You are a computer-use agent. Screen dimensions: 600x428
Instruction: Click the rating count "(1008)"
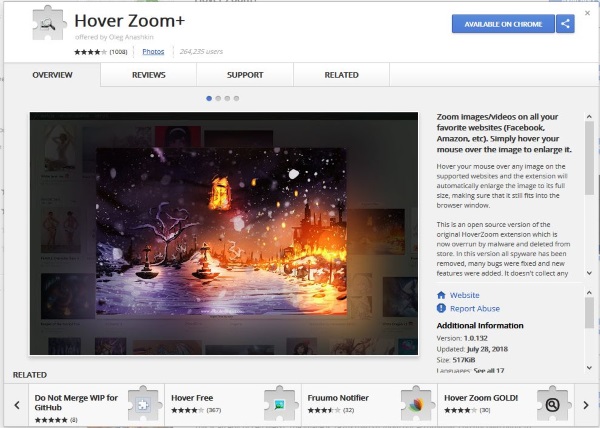(x=118, y=52)
